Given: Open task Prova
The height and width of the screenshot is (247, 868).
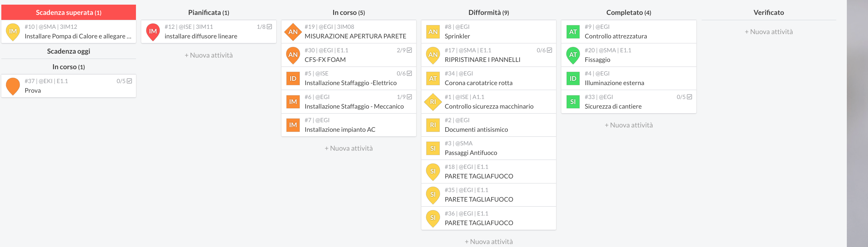Looking at the screenshot, I should [68, 86].
